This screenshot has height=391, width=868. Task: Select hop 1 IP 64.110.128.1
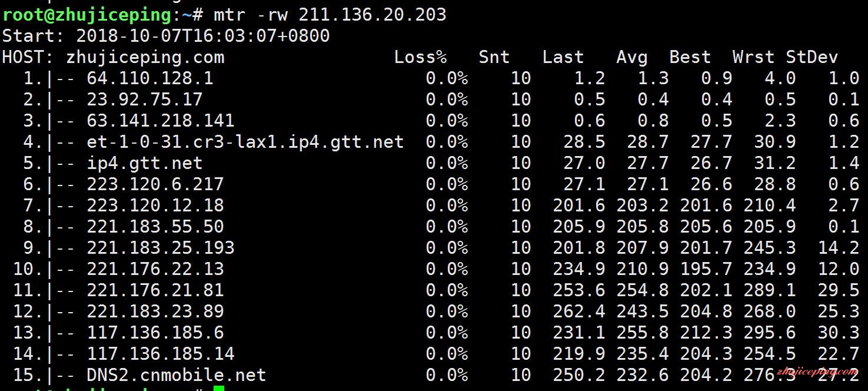pyautogui.click(x=150, y=78)
